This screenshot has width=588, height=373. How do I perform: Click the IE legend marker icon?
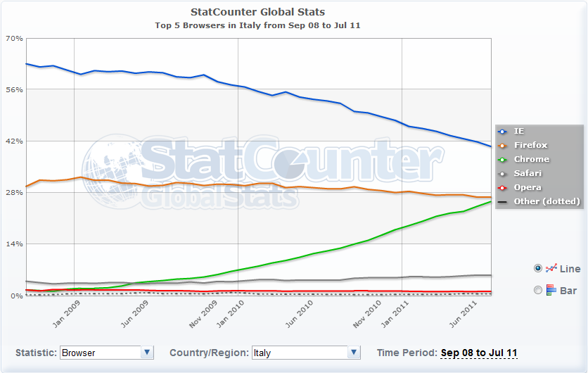[x=502, y=132]
